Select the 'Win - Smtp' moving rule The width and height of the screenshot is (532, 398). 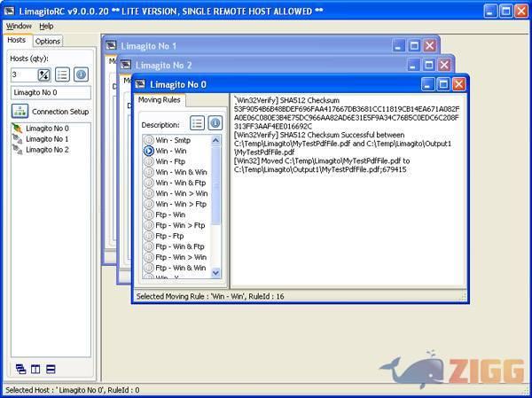click(x=173, y=140)
